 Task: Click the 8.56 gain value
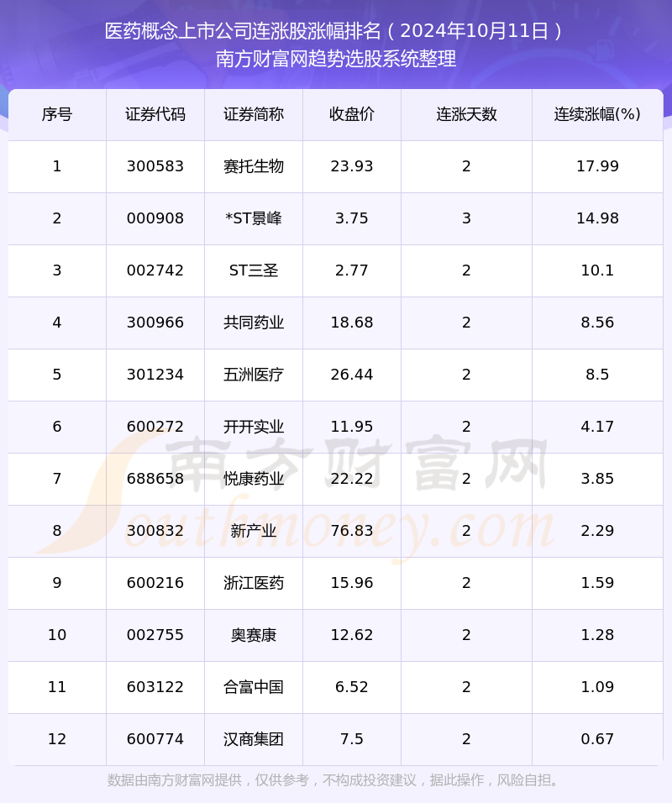597,323
